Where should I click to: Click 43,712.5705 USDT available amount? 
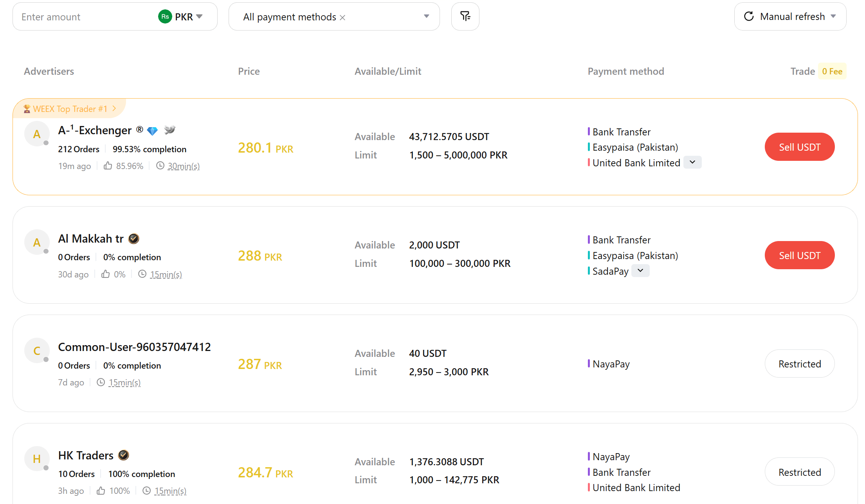[449, 137]
